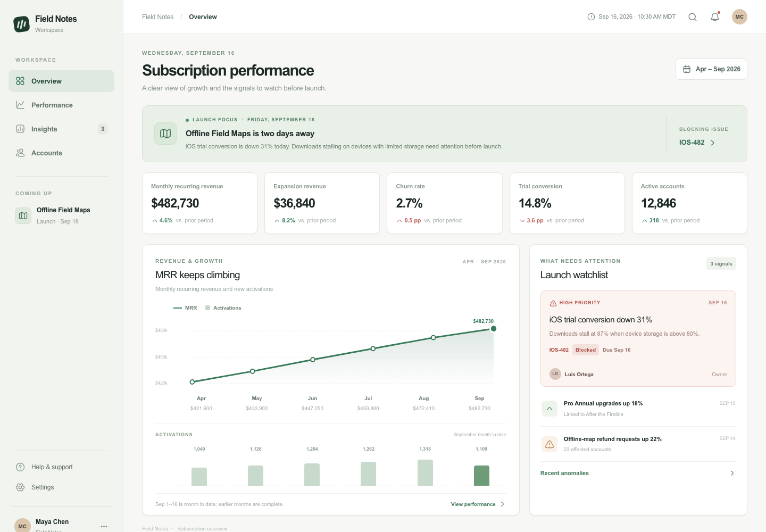The width and height of the screenshot is (766, 532).
Task: Click the Blocked status tag
Action: (x=586, y=350)
